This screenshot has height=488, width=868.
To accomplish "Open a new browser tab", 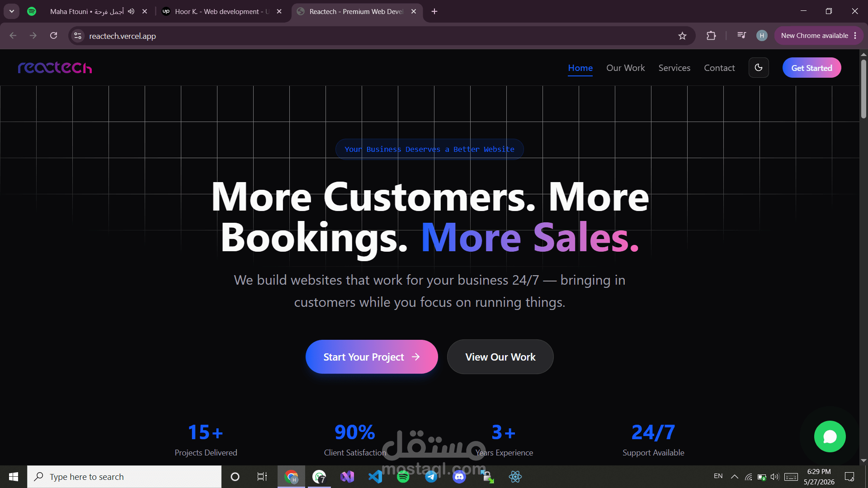I will pyautogui.click(x=434, y=11).
